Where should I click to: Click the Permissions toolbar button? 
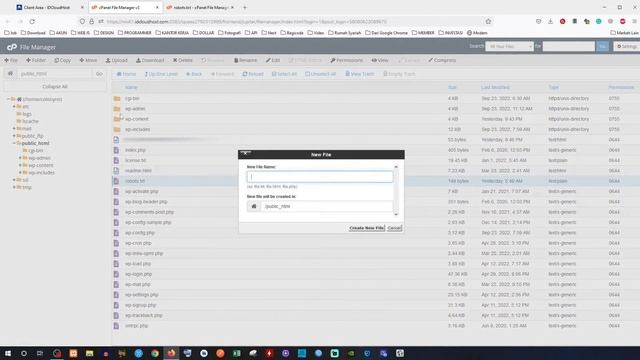(347, 60)
